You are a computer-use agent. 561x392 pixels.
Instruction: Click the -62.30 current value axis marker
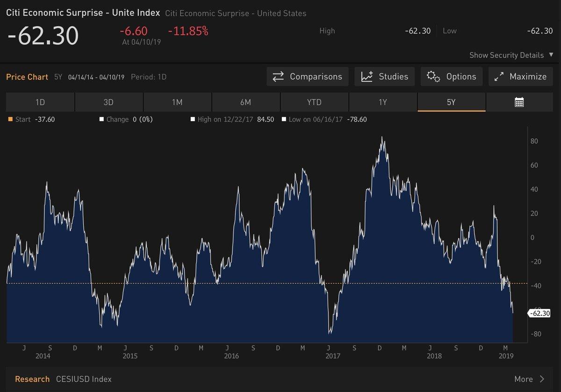pyautogui.click(x=539, y=313)
